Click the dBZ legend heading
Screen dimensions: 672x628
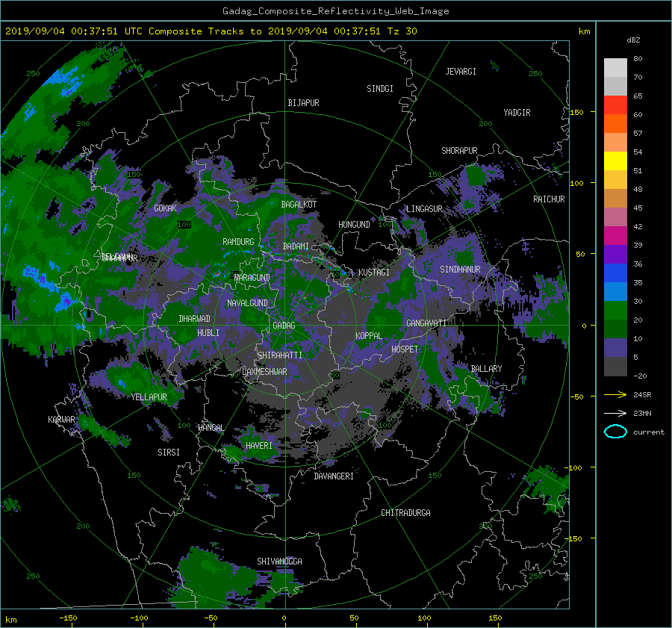point(633,40)
